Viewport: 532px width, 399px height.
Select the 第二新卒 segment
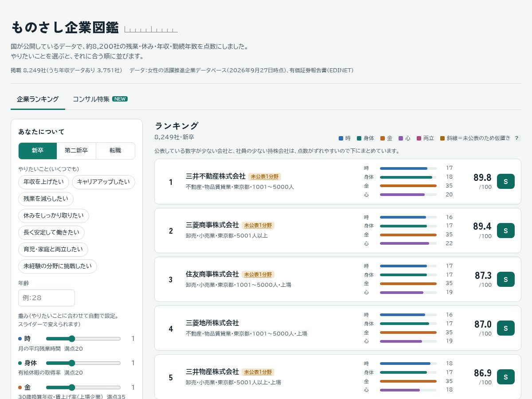tap(76, 151)
